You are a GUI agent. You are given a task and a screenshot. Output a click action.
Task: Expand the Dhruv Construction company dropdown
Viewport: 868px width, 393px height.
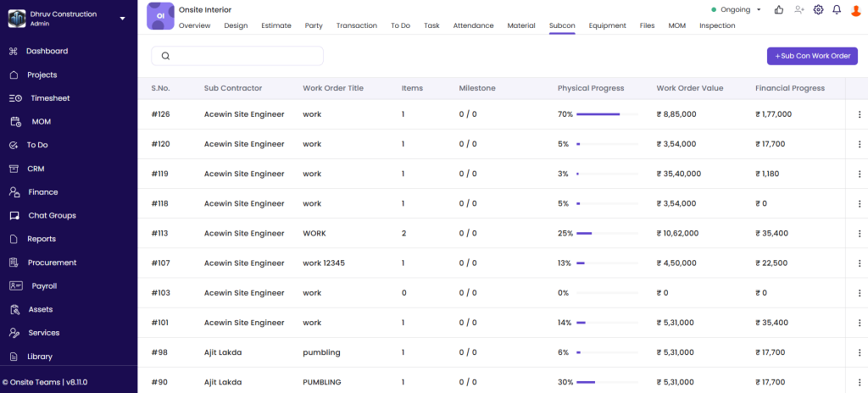[122, 18]
